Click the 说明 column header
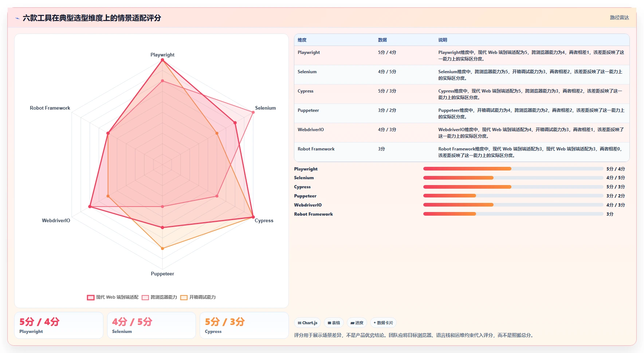Screen dimensions: 644x353 coord(443,40)
